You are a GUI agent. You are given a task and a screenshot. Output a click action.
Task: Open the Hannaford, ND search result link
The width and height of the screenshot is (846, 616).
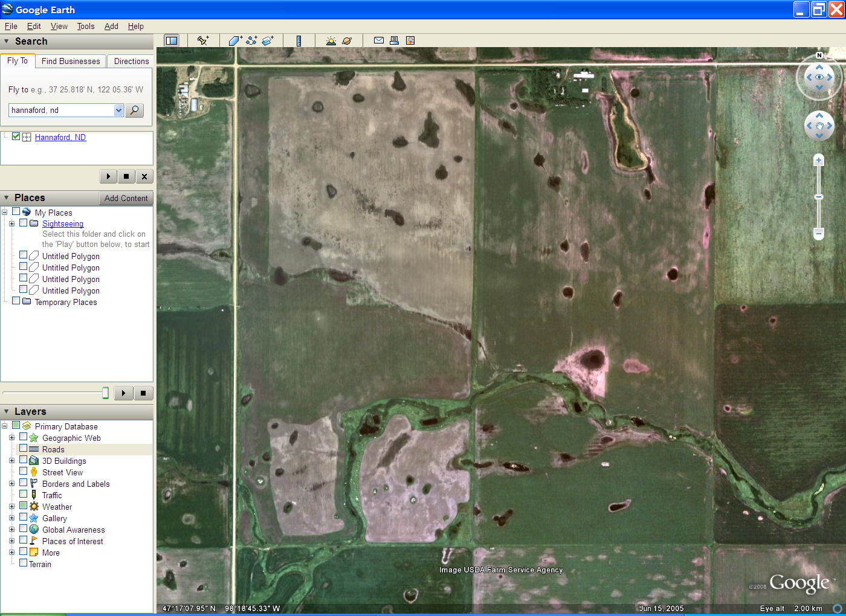60,137
